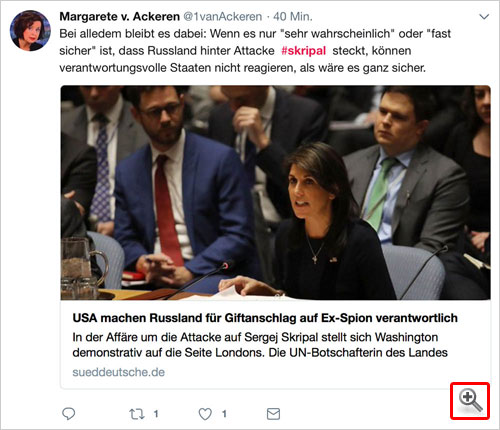Open the Margarete v. Ackeren name link
This screenshot has width=500, height=430.
pos(119,16)
